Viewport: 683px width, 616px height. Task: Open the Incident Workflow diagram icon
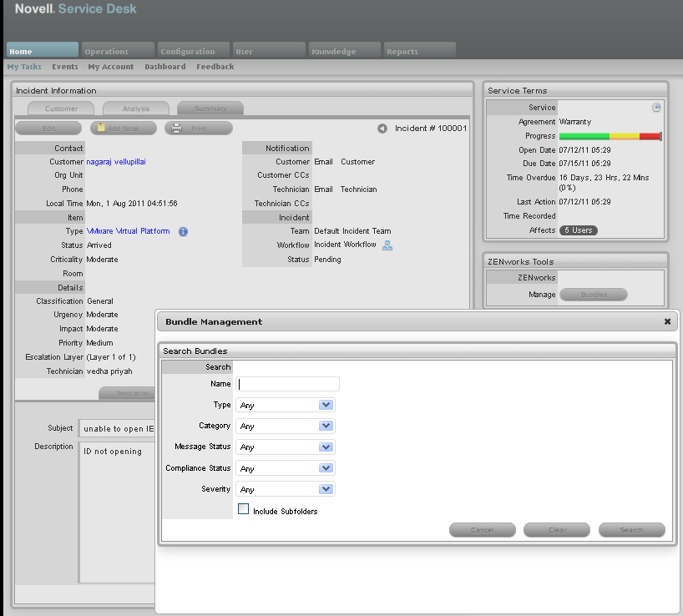tap(387, 245)
